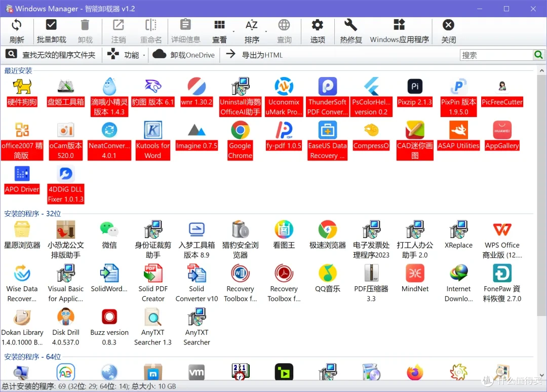Click the 刷新 refresh toolbar icon
The height and width of the screenshot is (392, 547).
(x=17, y=30)
